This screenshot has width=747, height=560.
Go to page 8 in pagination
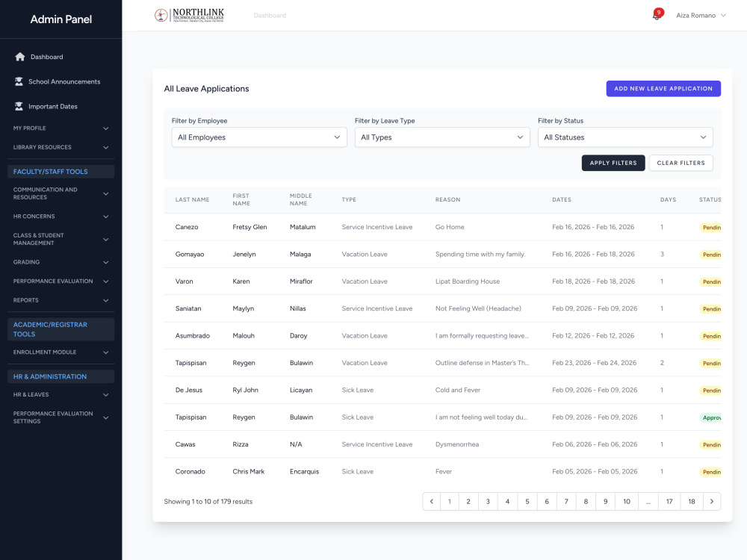(x=586, y=502)
